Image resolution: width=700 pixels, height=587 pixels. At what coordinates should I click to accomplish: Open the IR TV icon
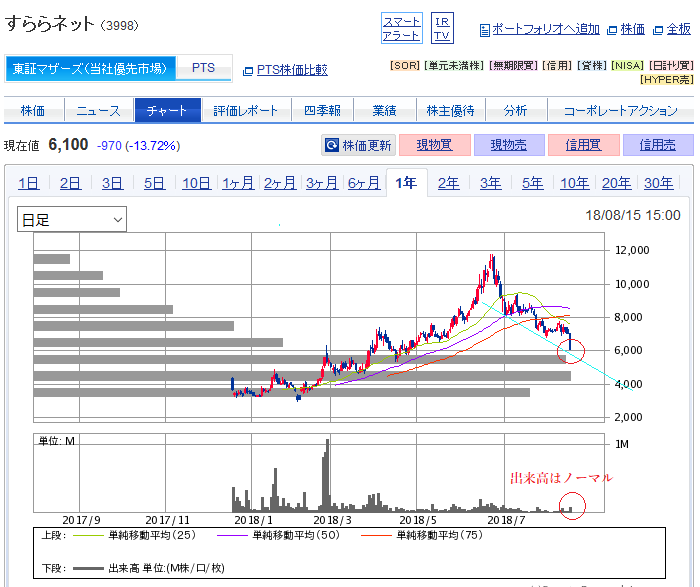click(441, 28)
